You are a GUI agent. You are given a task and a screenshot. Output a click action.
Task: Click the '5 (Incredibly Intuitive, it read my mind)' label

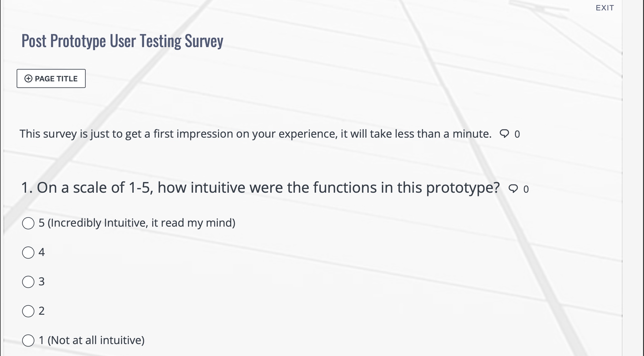coord(137,223)
